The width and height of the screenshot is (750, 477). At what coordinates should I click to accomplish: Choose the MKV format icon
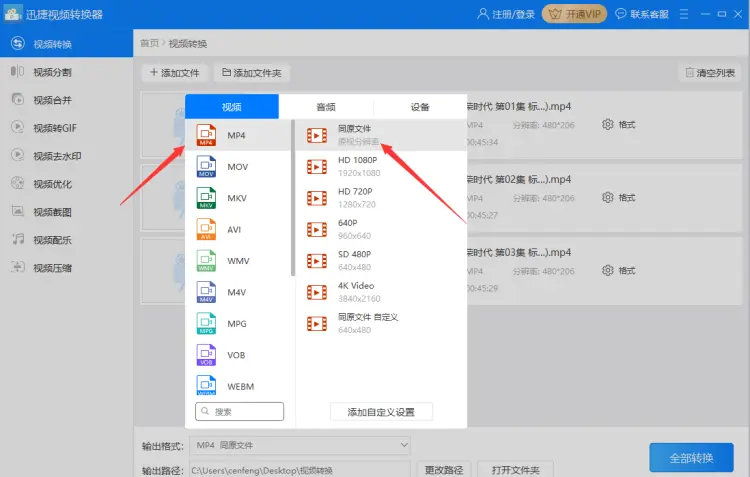(206, 198)
